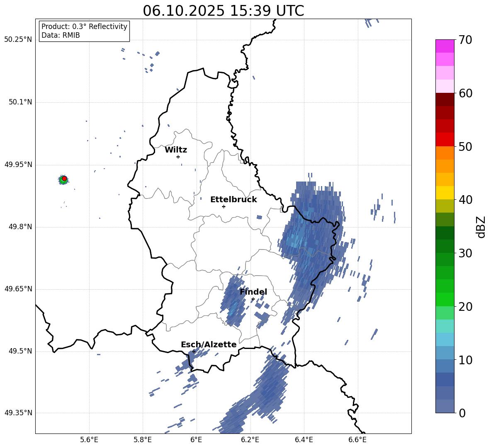491x448 pixels.
Task: Click the colorbar tick value 50
Action: 465,147
